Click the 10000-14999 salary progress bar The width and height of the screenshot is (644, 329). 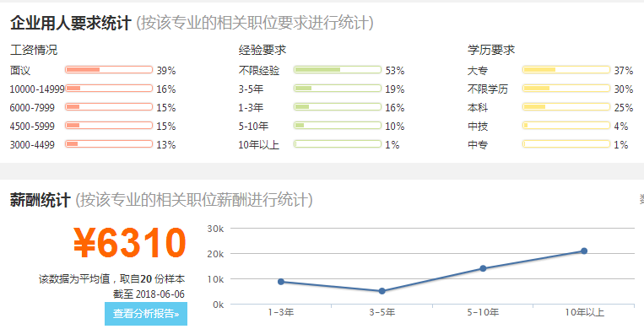[109, 89]
